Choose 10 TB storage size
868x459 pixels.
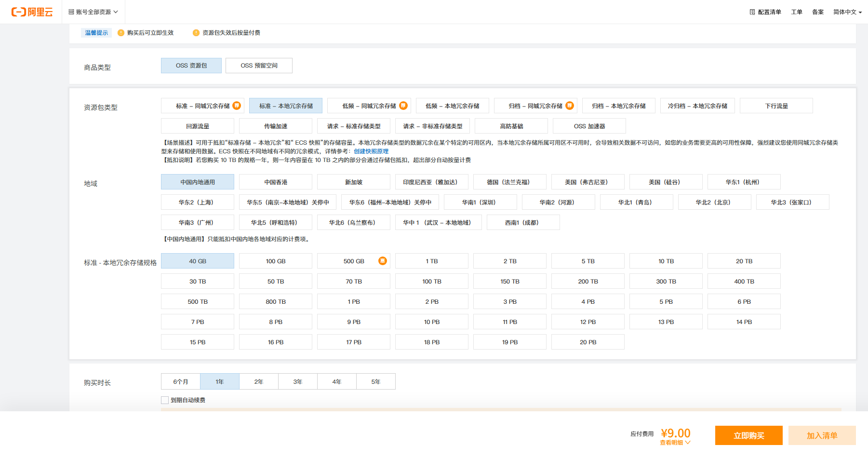point(666,261)
